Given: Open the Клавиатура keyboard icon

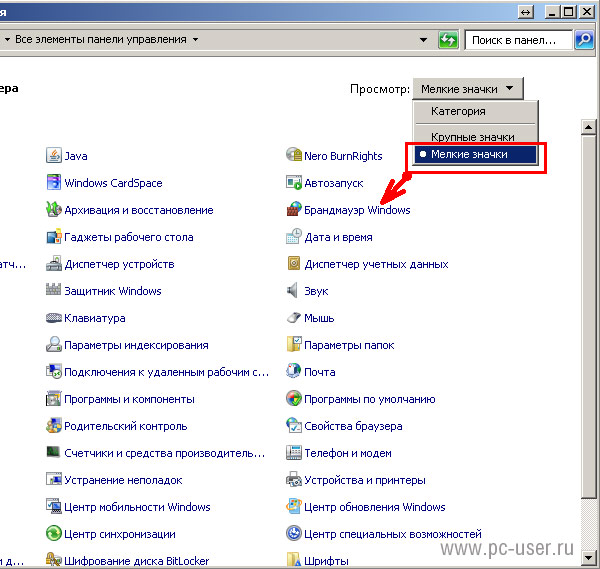Looking at the screenshot, I should point(54,318).
